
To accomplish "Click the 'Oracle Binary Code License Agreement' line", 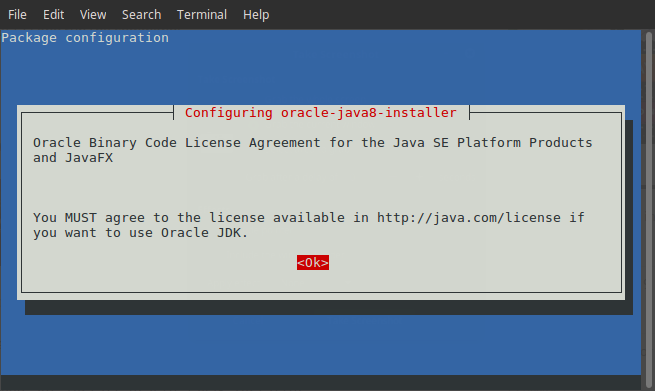I will pyautogui.click(x=312, y=143).
